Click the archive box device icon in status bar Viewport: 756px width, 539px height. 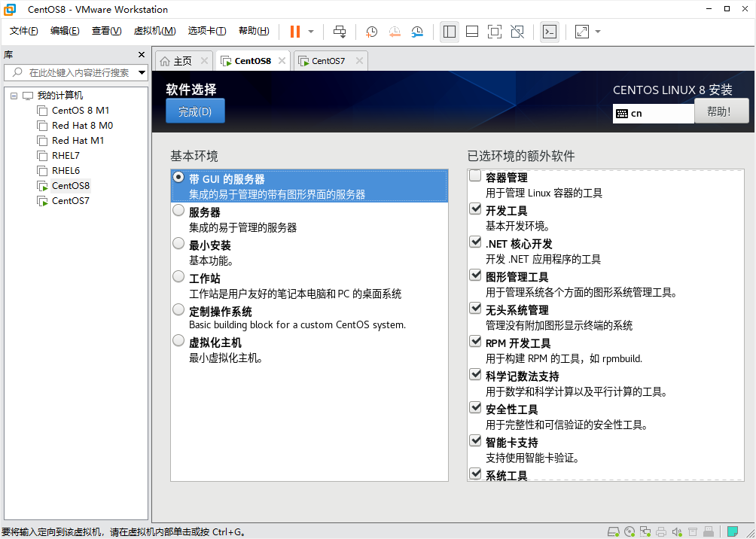coord(692,532)
